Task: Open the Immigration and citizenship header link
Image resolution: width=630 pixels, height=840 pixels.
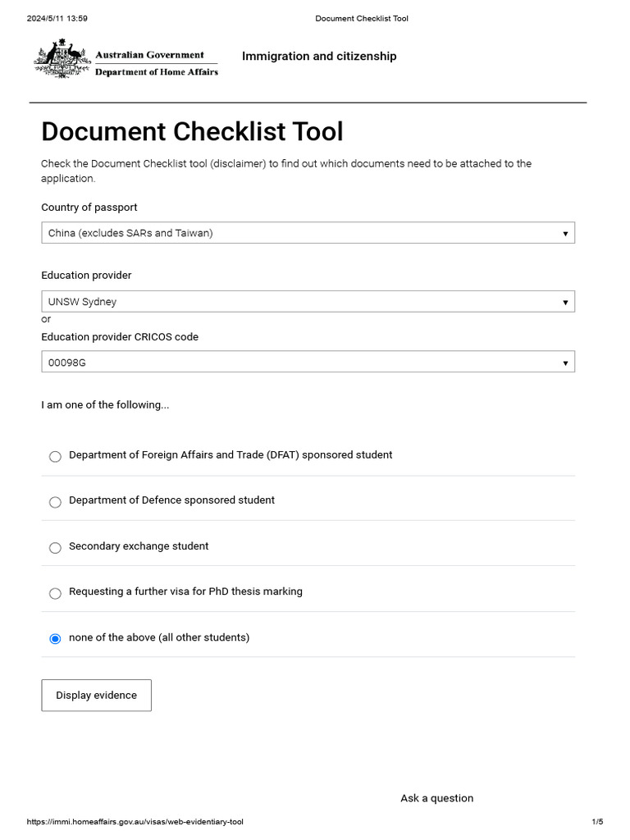Action: tap(319, 57)
